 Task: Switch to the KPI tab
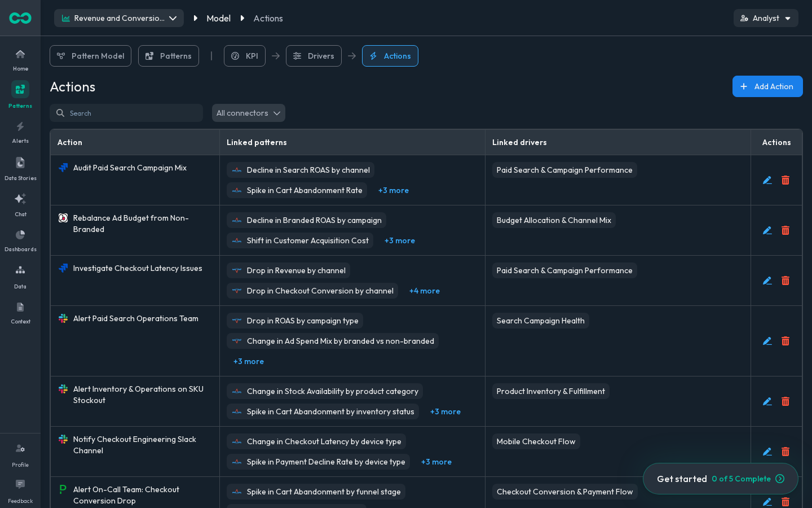[x=245, y=56]
